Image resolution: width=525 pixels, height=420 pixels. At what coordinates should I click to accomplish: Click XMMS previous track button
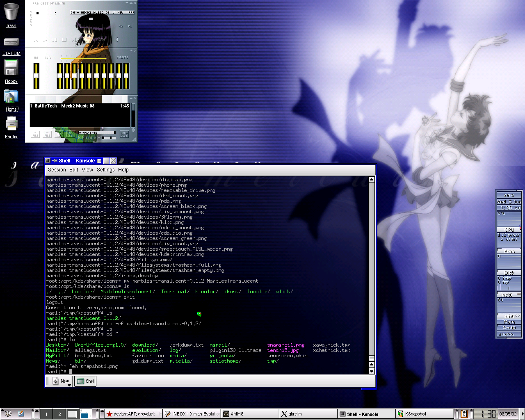tap(36, 40)
